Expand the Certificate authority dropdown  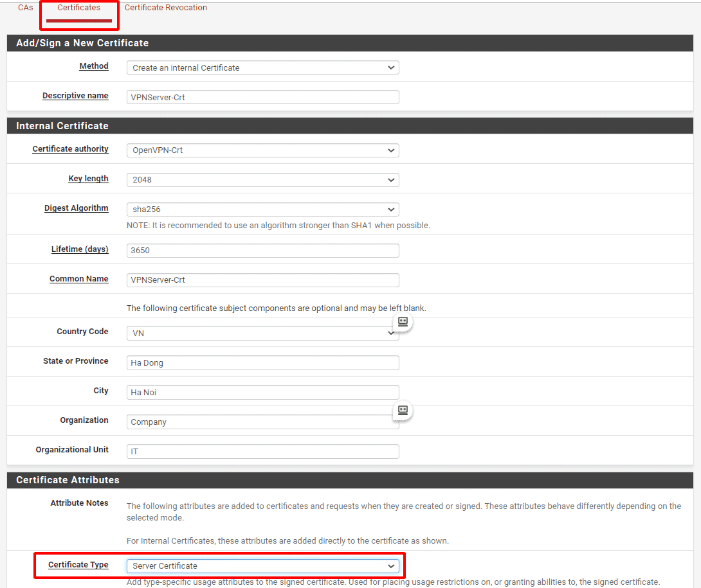(x=262, y=150)
